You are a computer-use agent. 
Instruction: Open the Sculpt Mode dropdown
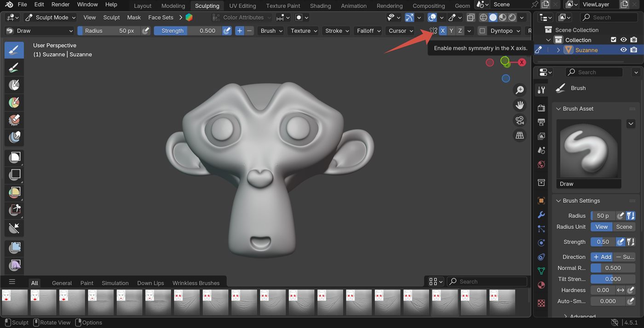click(50, 17)
